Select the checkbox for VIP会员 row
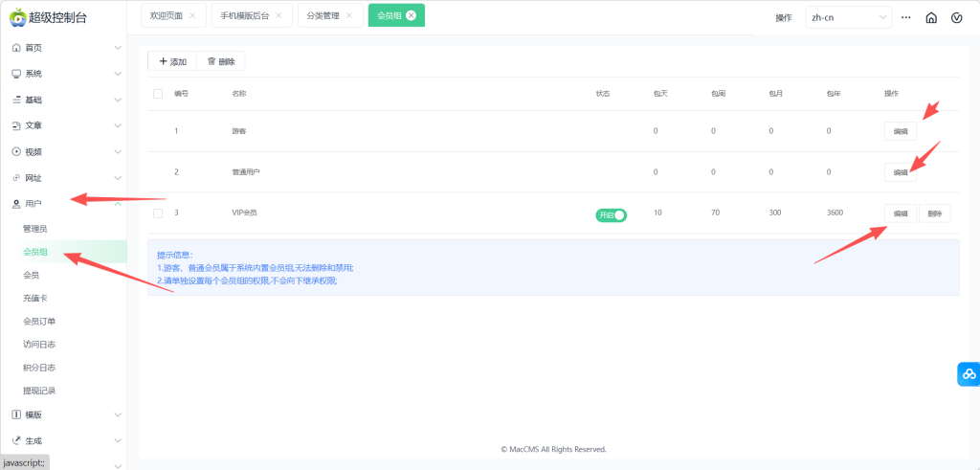 pyautogui.click(x=158, y=213)
